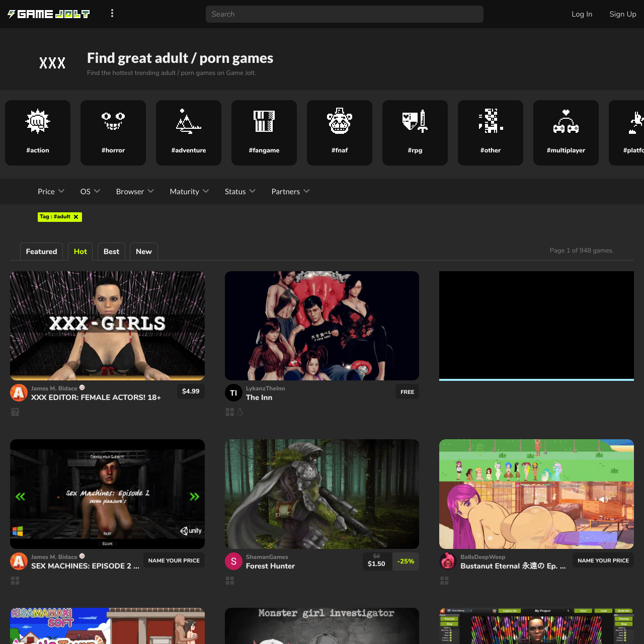Viewport: 644px width, 644px height.
Task: Click the -25% discount badge
Action: pos(406,561)
